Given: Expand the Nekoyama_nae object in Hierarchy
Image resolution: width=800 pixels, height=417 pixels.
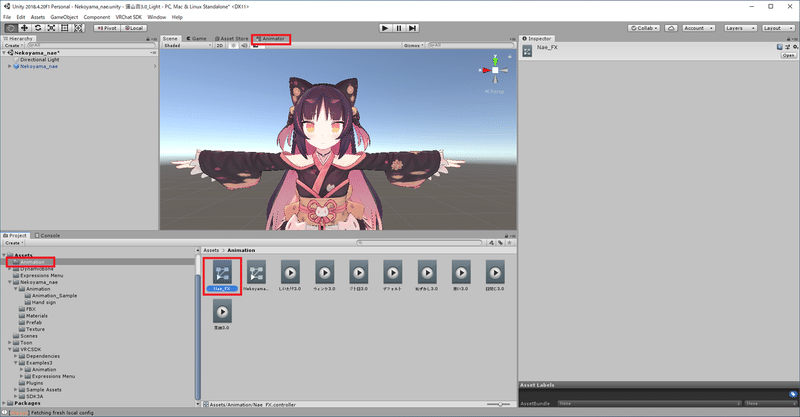Looking at the screenshot, I should pos(10,66).
